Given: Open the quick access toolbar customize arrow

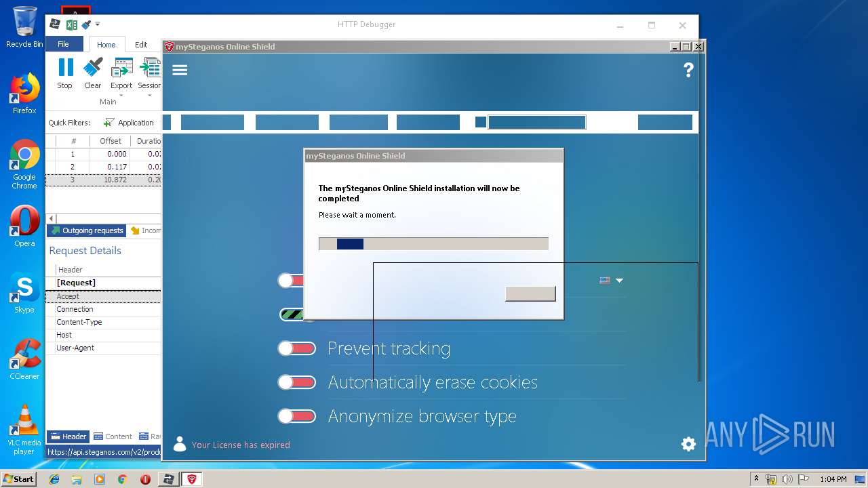Looking at the screenshot, I should [x=98, y=25].
